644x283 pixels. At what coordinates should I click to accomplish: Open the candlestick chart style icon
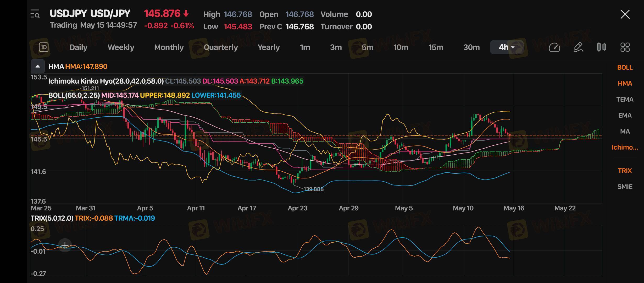coord(601,47)
